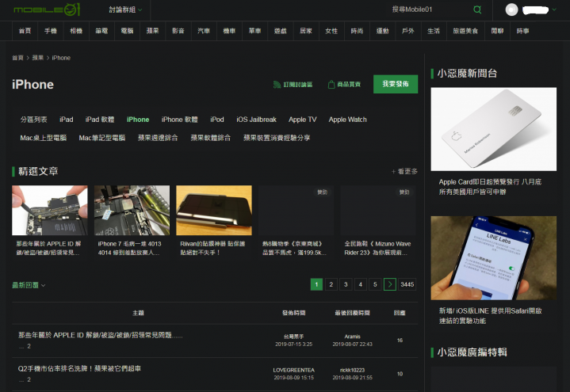
Task: Switch to iPhone 軟體 sub-forum tab
Action: [x=180, y=120]
